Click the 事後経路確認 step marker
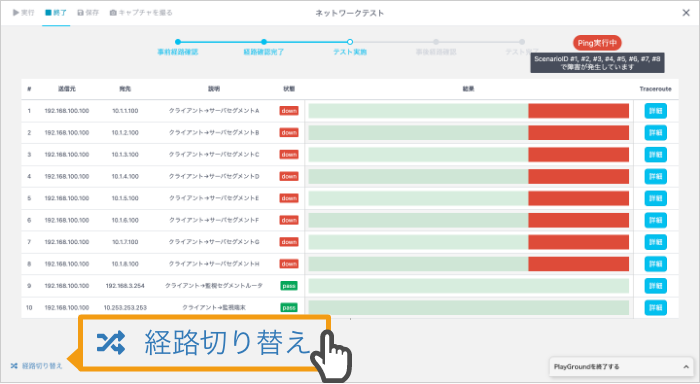 436,42
